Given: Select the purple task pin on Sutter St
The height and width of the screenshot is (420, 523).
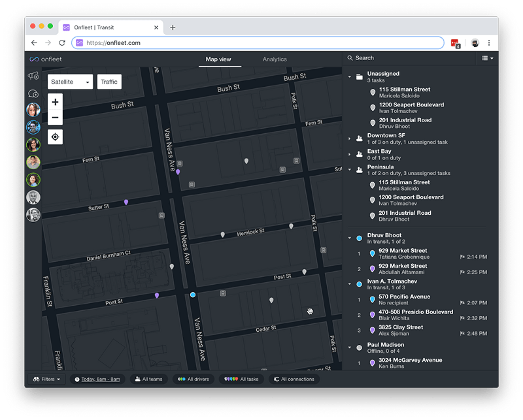Looking at the screenshot, I should (x=126, y=202).
